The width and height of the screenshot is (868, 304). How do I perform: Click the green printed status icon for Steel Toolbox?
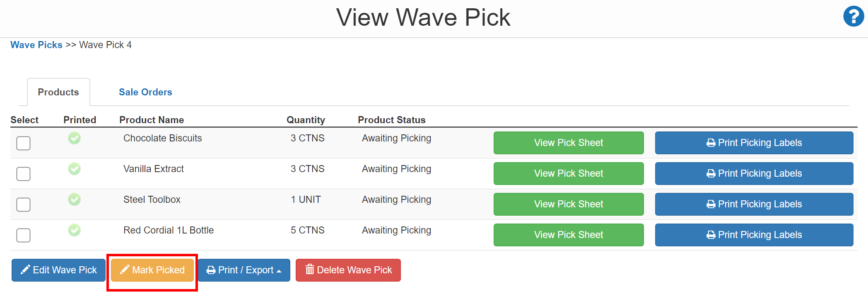coord(75,199)
